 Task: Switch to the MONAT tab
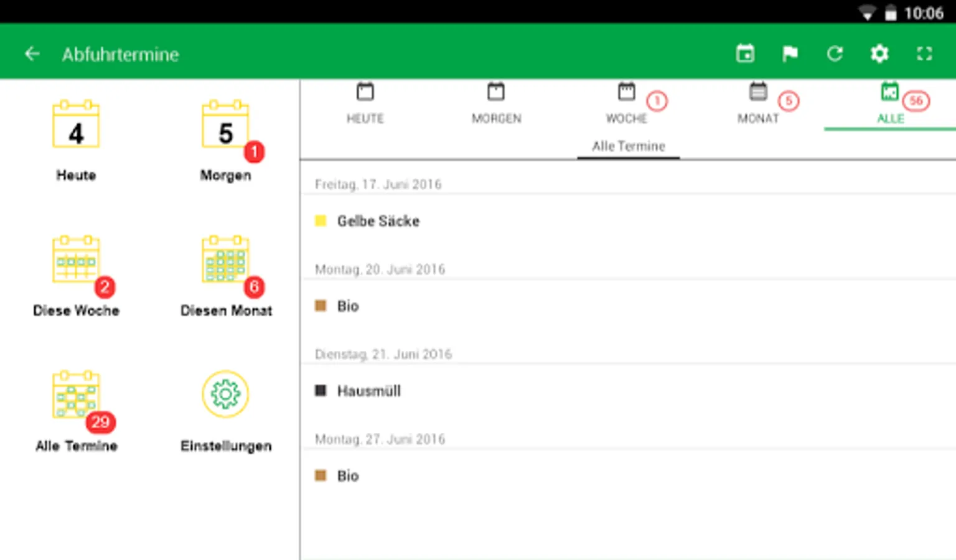[758, 104]
